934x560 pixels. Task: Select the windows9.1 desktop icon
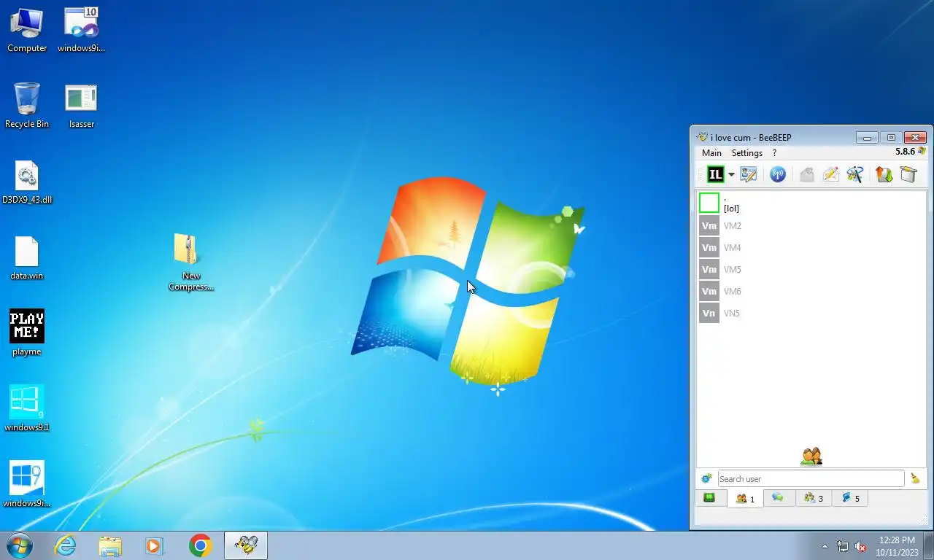27,409
